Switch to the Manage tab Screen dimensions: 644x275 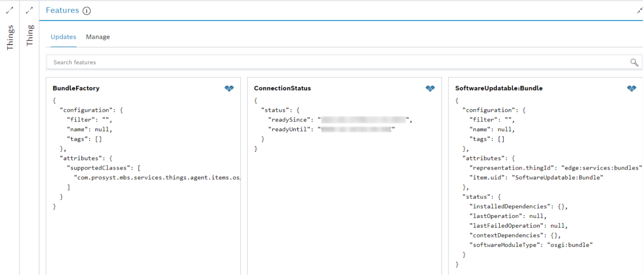pyautogui.click(x=98, y=37)
